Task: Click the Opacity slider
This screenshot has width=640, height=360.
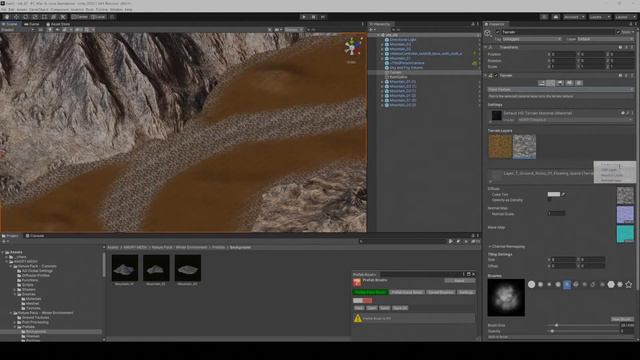Action: pos(583,331)
